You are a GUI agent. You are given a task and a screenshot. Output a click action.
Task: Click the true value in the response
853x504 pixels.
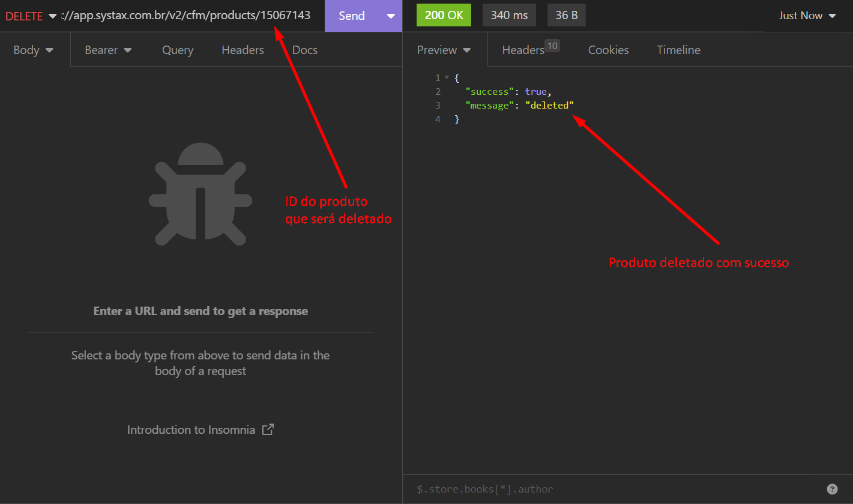535,92
